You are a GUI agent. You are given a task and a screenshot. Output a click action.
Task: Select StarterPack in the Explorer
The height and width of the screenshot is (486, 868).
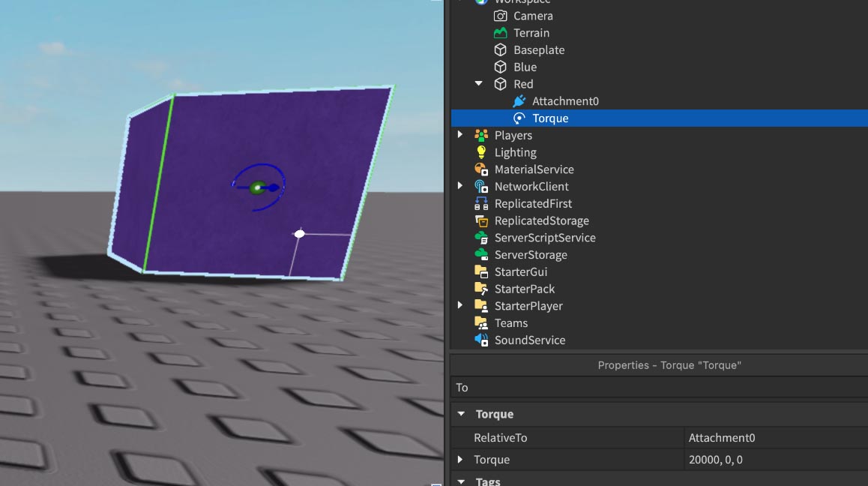(524, 289)
